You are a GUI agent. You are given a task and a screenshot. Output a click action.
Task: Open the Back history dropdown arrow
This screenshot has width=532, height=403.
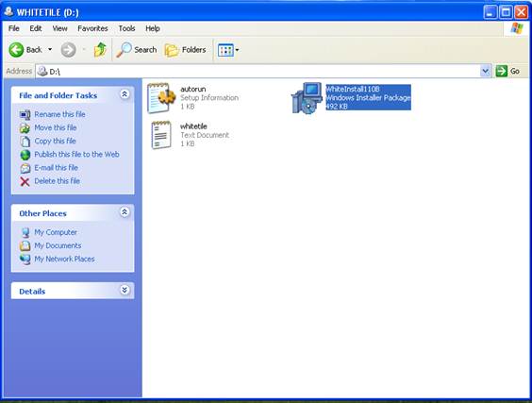(50, 50)
